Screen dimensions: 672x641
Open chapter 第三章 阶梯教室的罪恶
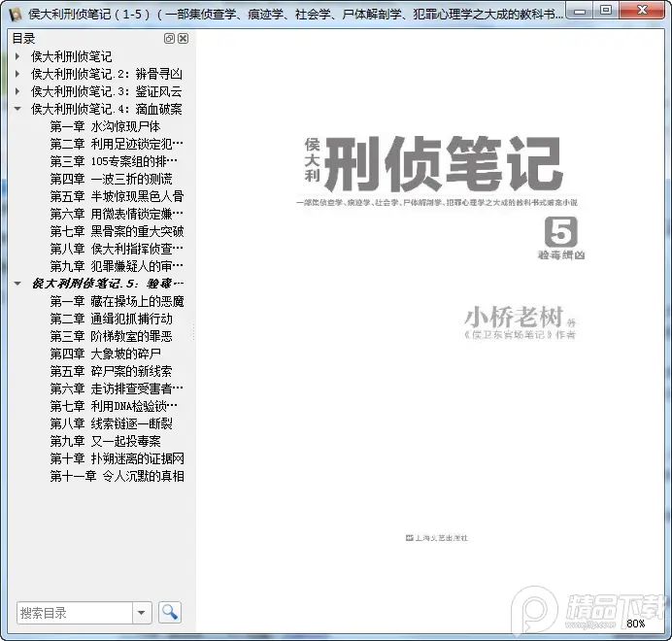tap(111, 336)
